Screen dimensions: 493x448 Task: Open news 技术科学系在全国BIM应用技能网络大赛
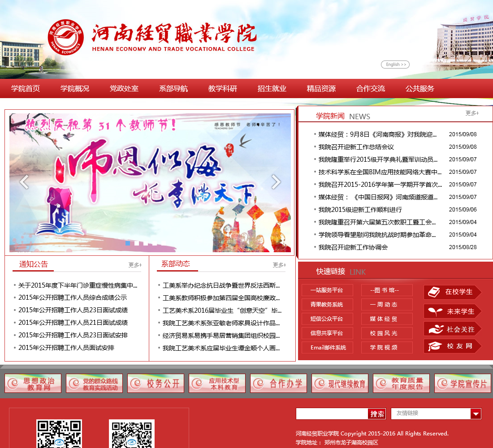click(x=380, y=172)
